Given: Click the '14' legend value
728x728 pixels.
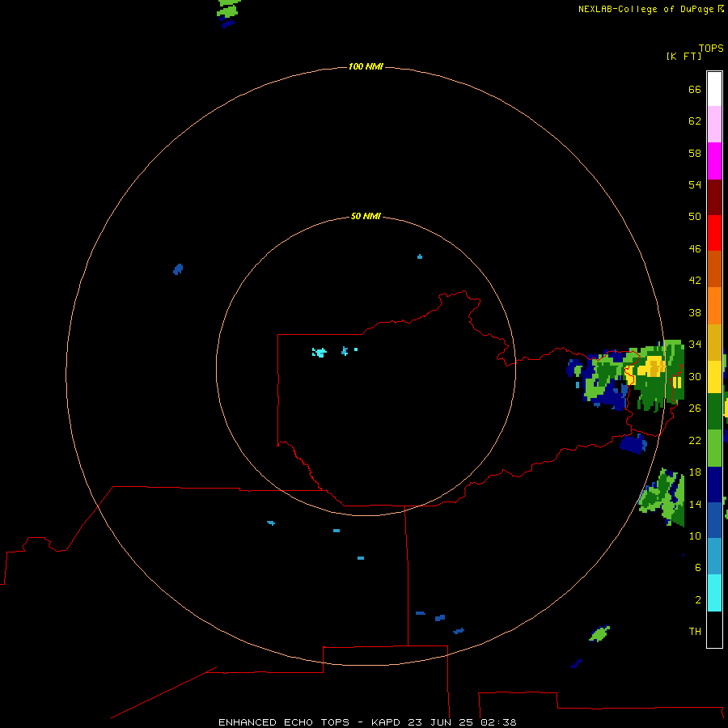Looking at the screenshot, I should point(695,504).
